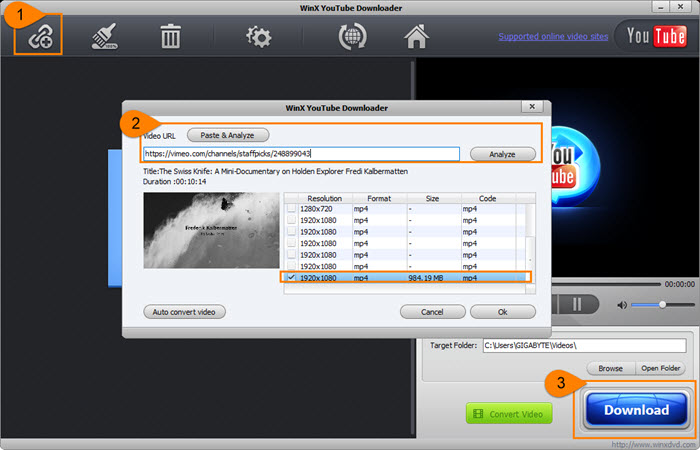700x450 pixels.
Task: Select the 1280x720 resolution text
Action: coord(316,208)
